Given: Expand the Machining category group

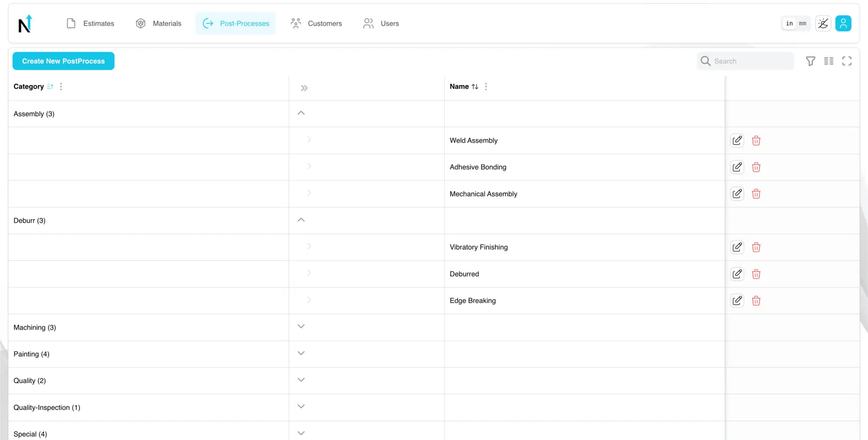Looking at the screenshot, I should pyautogui.click(x=301, y=327).
